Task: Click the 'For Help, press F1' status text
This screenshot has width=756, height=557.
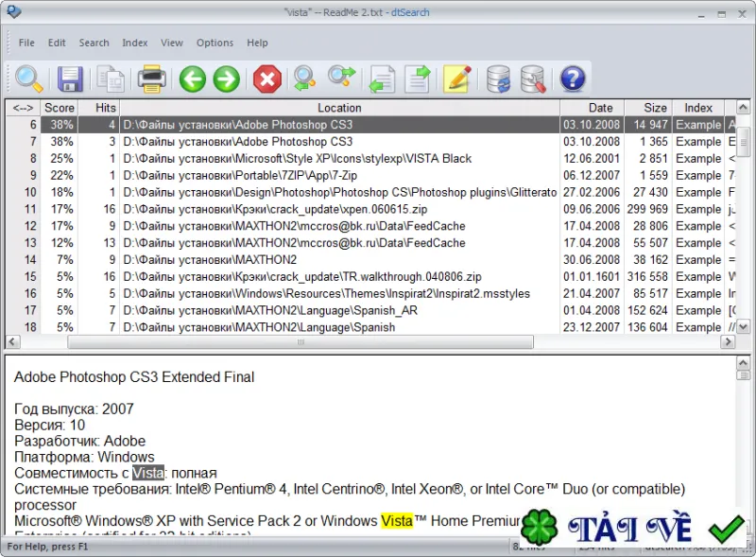Action: [47, 547]
